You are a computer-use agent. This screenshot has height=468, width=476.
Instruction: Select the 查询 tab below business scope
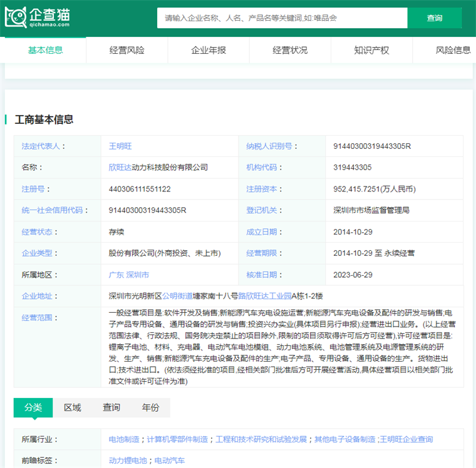coord(111,407)
